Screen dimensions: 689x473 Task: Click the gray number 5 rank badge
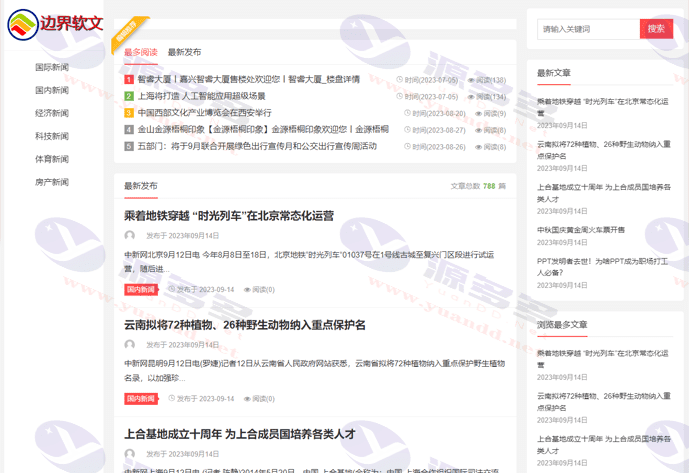point(129,146)
